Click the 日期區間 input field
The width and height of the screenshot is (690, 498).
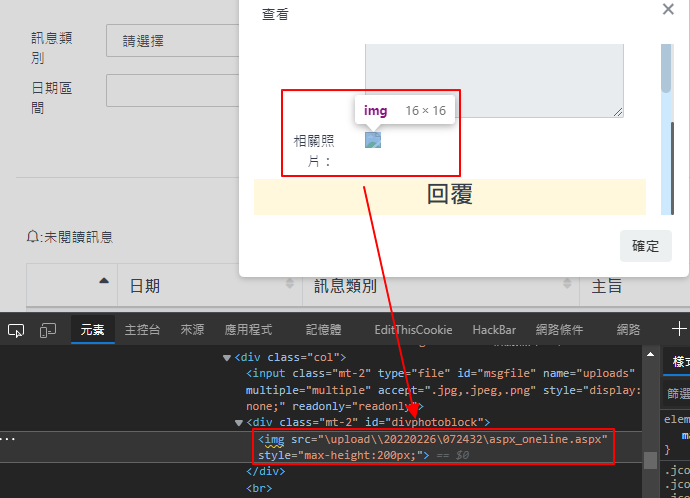pyautogui.click(x=172, y=91)
